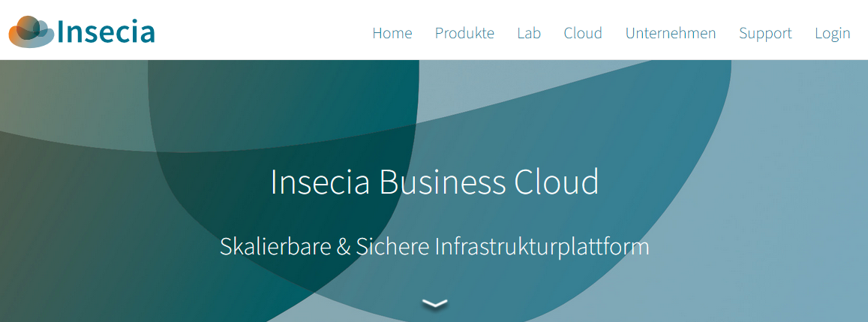Click the word Sichere in the subtitle

pos(392,247)
